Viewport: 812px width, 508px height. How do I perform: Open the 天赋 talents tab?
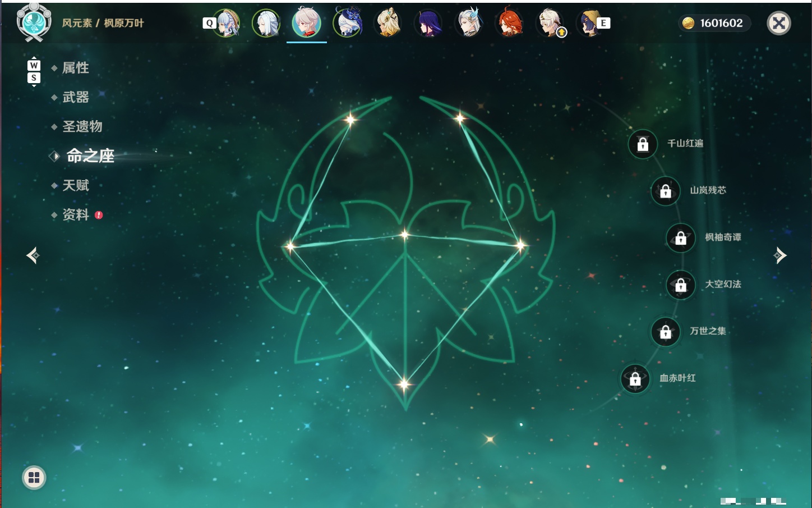[x=76, y=185]
